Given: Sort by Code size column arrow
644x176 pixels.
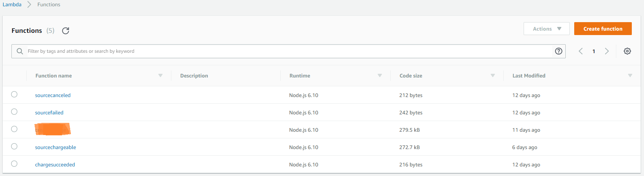Looking at the screenshot, I should pos(493,76).
